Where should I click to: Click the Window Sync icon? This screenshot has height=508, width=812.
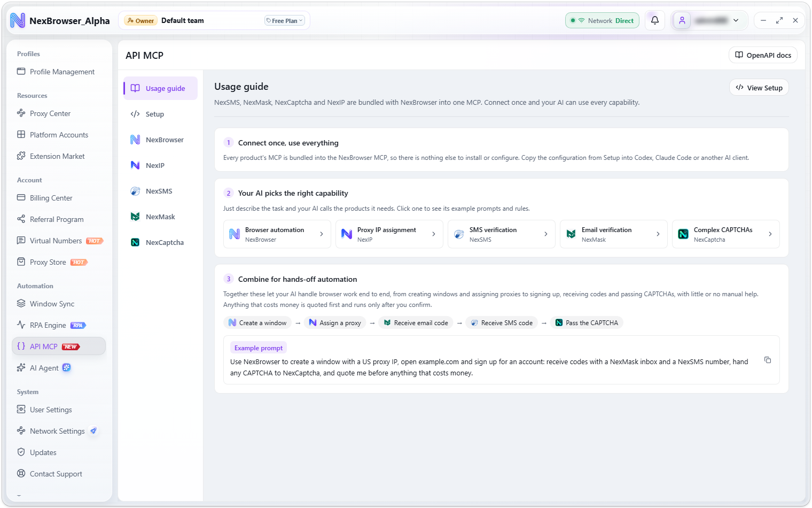click(21, 304)
